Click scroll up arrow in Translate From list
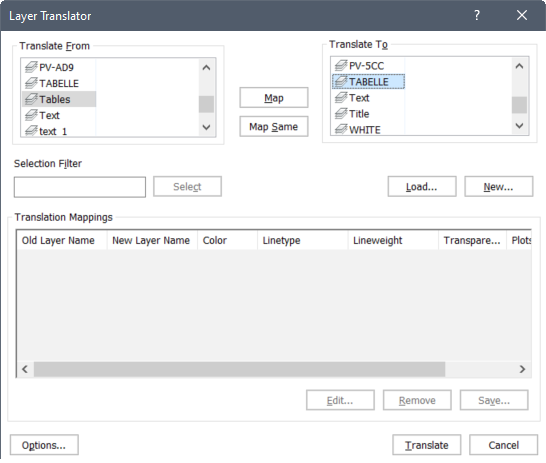 (206, 68)
